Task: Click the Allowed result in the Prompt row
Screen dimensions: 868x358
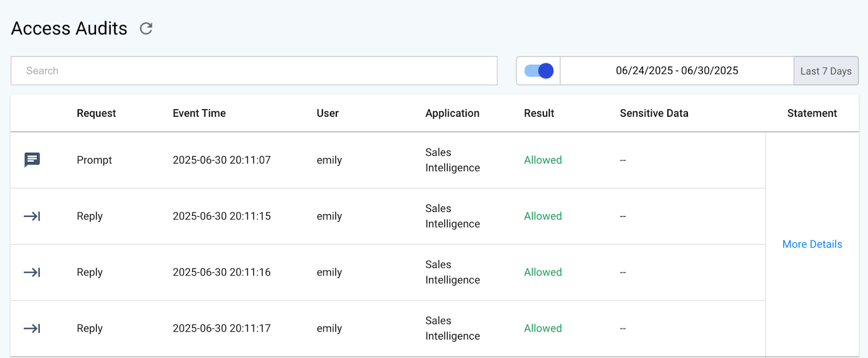Action: 542,160
